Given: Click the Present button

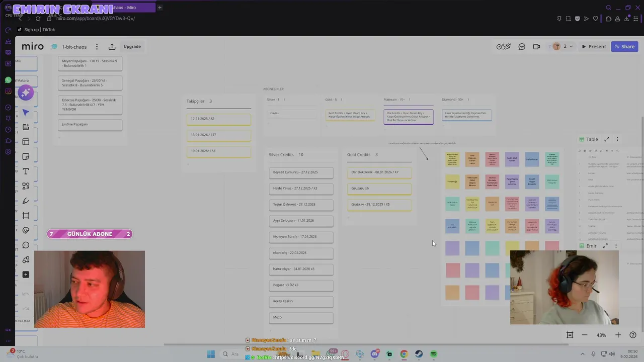Looking at the screenshot, I should coord(594,47).
